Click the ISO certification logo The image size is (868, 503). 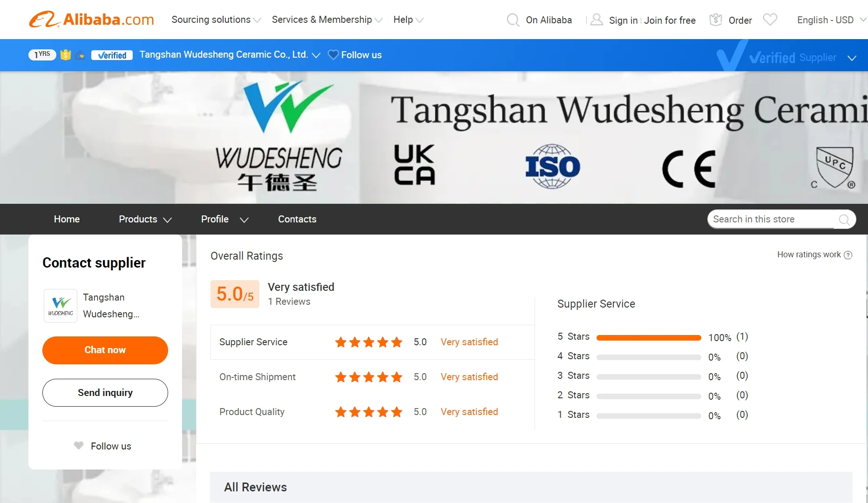pyautogui.click(x=553, y=166)
